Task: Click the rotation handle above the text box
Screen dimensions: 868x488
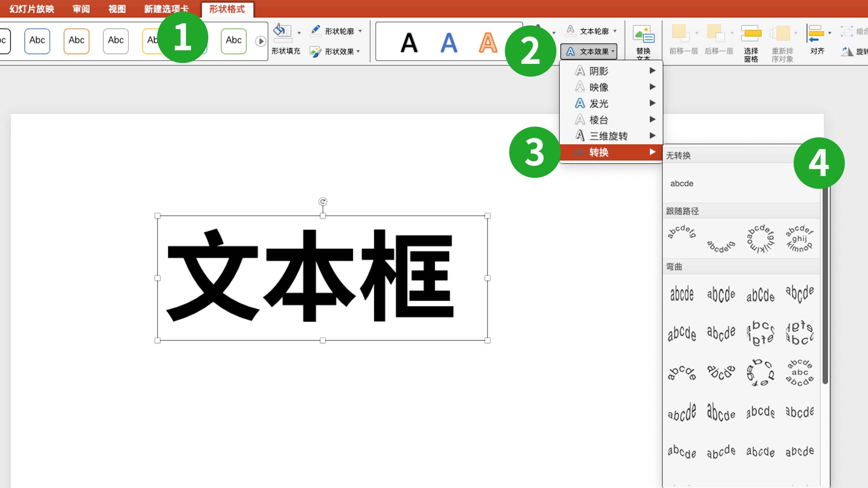Action: click(323, 202)
